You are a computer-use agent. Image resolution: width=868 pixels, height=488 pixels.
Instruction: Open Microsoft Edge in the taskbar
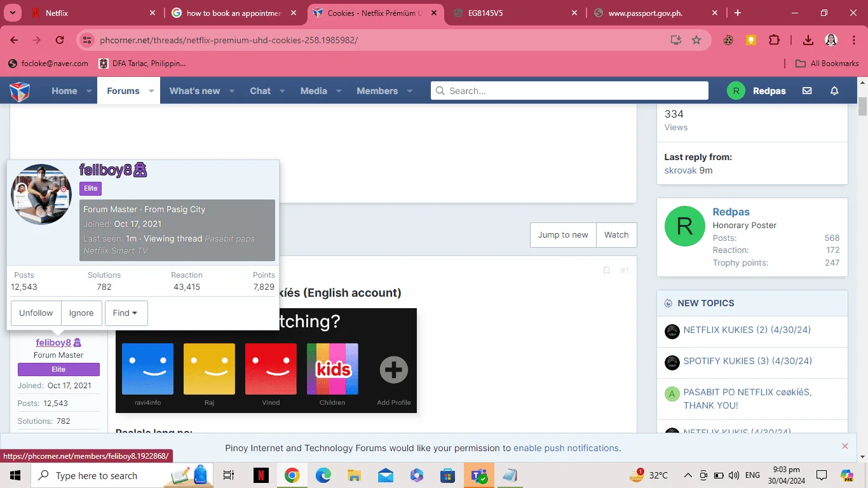coord(323,475)
